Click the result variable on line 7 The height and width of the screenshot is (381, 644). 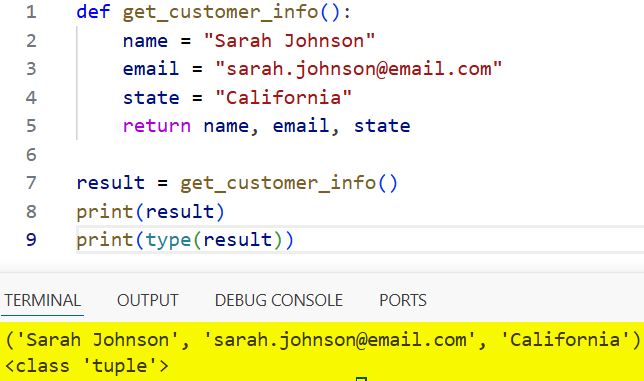110,183
